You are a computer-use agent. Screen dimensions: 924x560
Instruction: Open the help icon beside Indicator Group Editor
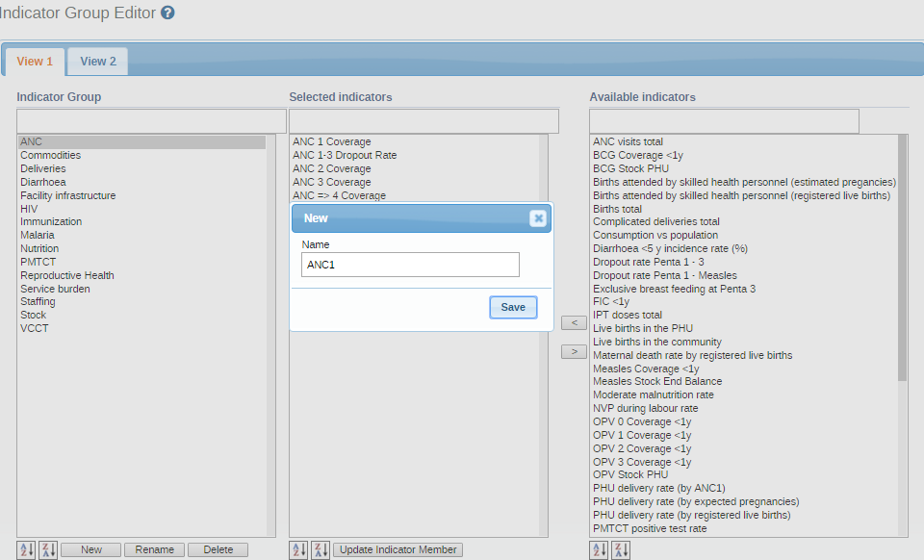(167, 13)
